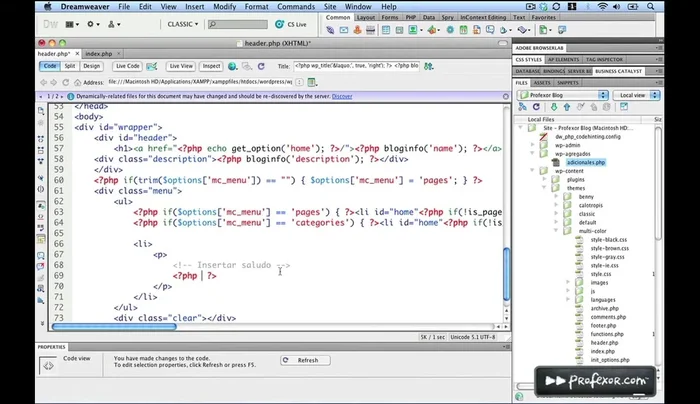Click the Refresh button in Properties
700x404 pixels.
307,360
